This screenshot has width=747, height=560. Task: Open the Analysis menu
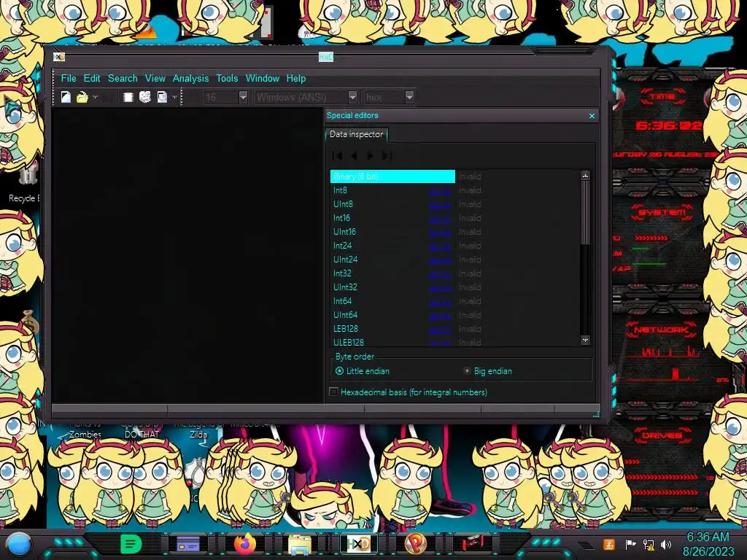(x=190, y=78)
